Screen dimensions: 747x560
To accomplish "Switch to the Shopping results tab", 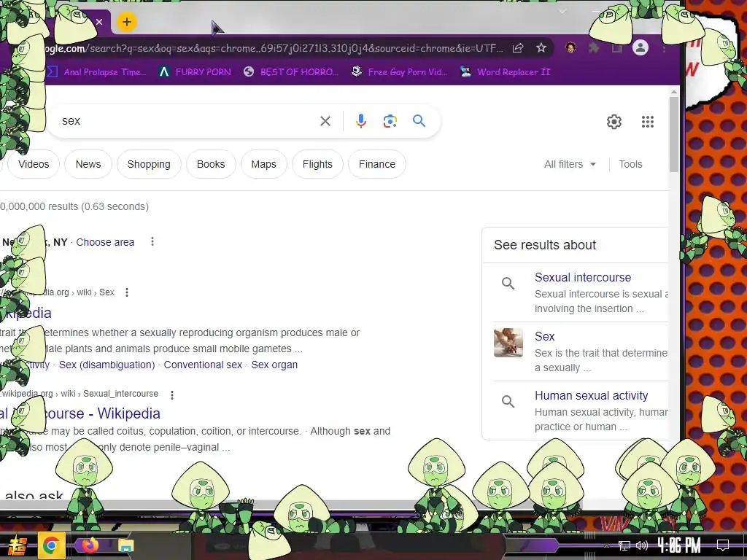I will pos(149,164).
